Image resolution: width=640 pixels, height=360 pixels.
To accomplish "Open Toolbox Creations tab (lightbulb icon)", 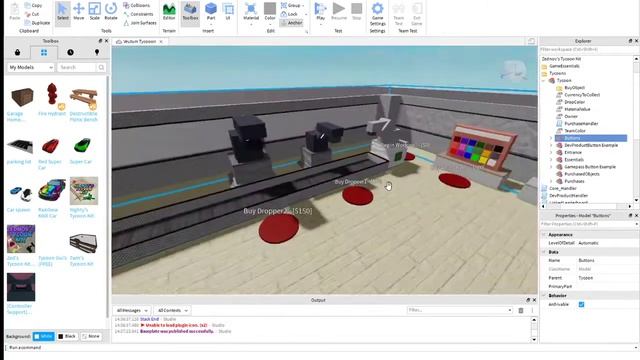I will click(x=97, y=52).
